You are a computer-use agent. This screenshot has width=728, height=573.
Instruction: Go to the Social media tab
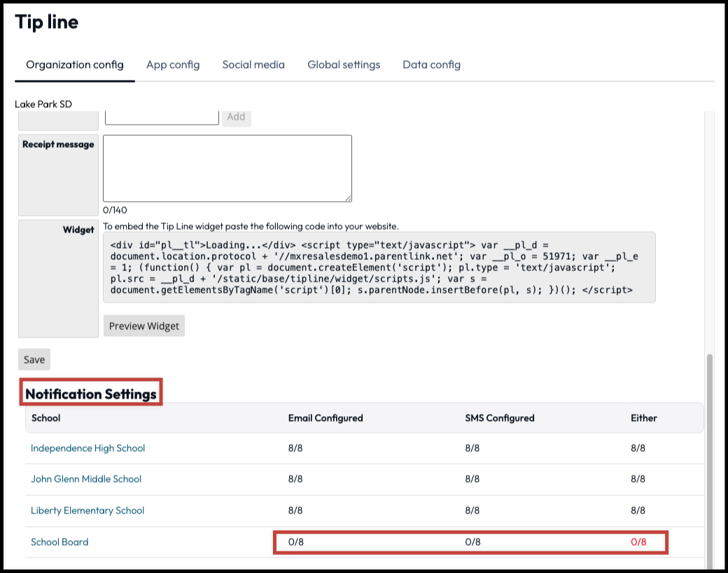[253, 64]
